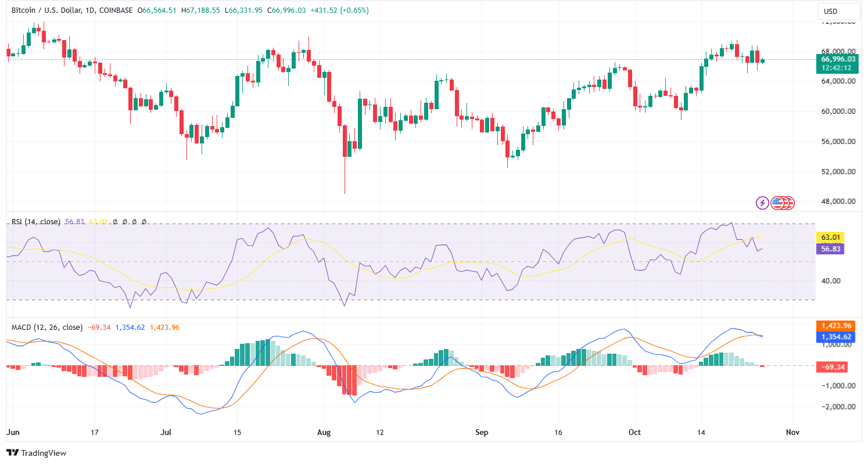The image size is (868, 464).
Task: Click the purple lightning bolt event icon
Action: tap(762, 203)
